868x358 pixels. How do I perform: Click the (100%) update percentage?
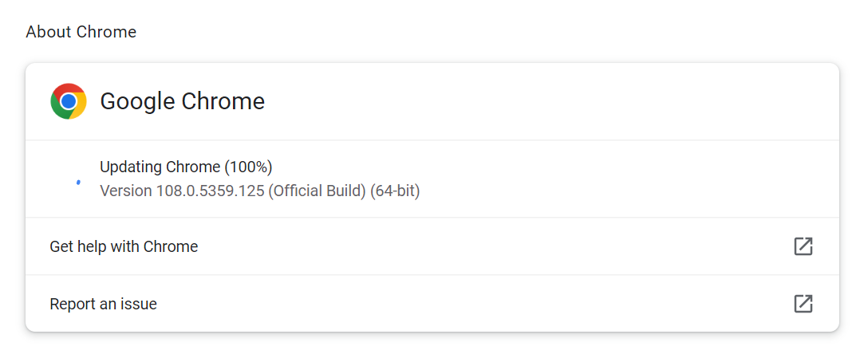(x=249, y=167)
